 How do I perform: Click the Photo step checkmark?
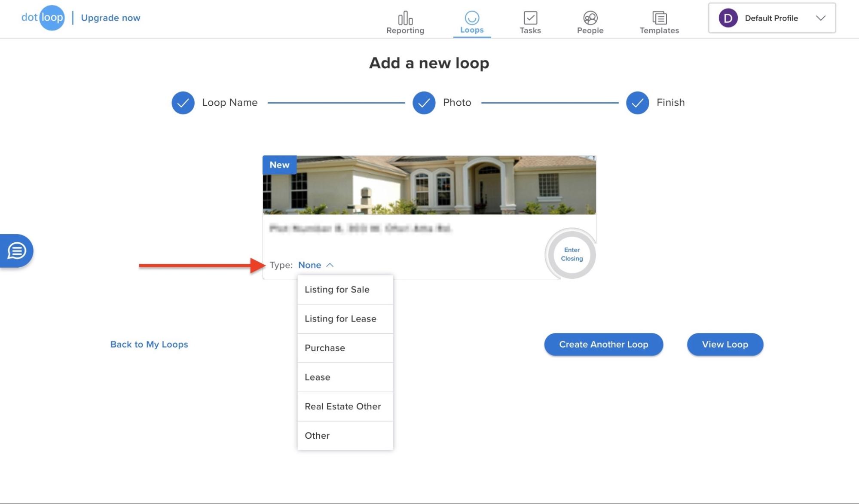click(424, 103)
